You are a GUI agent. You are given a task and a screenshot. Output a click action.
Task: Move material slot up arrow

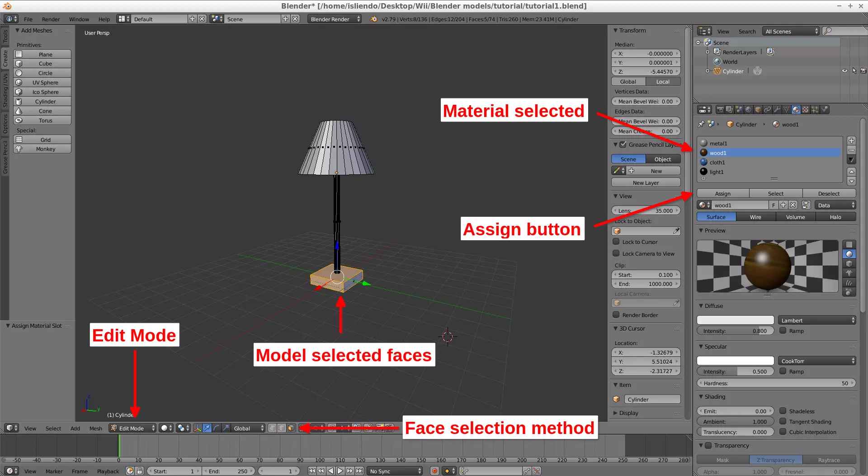(x=851, y=172)
